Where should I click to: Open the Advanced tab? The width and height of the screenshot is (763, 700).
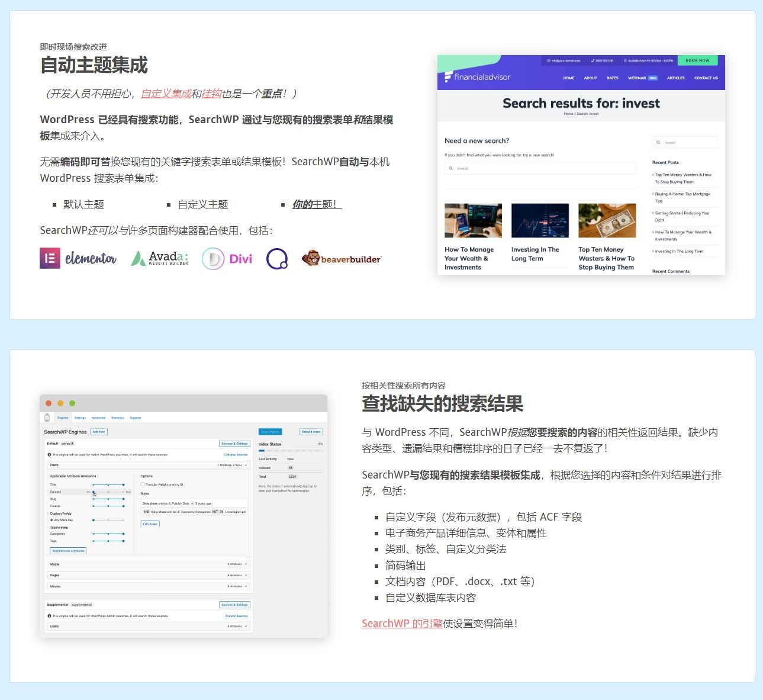[x=98, y=418]
